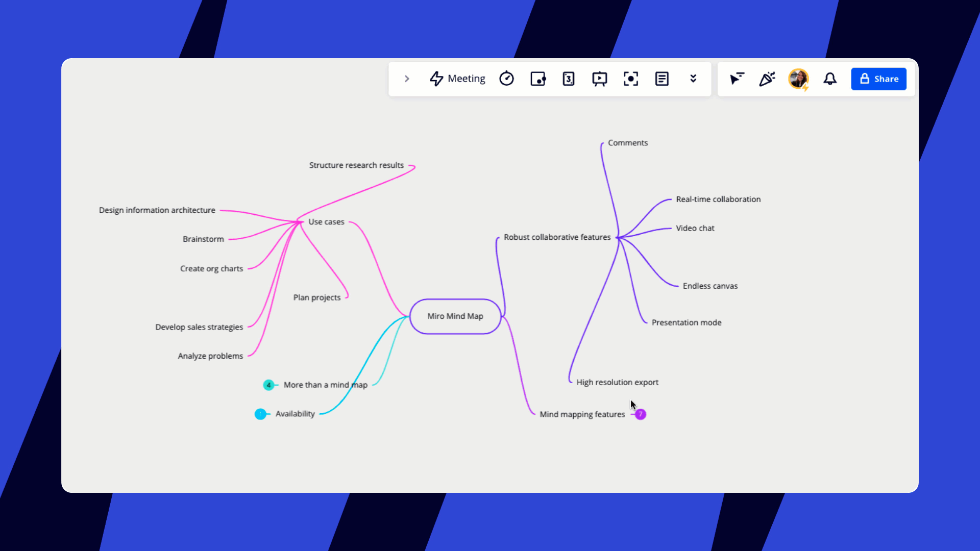Click the user avatar picture
This screenshot has height=551, width=980.
coord(798,79)
